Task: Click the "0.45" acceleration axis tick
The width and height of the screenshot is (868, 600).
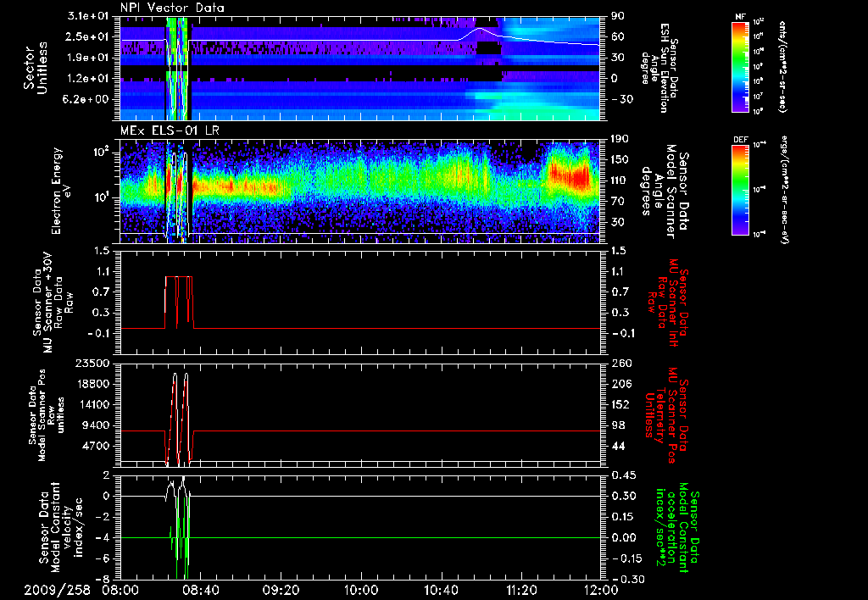Action: 623,475
